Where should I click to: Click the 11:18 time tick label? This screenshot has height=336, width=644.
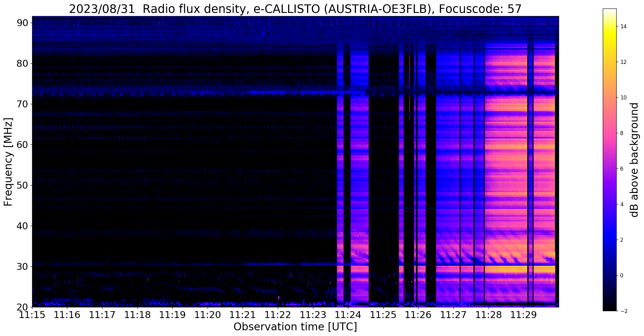(137, 315)
